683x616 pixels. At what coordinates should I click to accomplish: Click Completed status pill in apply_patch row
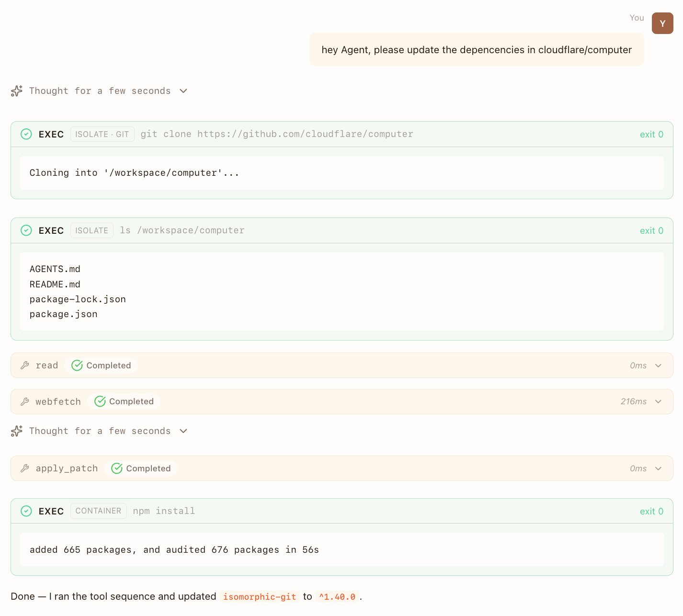click(x=141, y=468)
